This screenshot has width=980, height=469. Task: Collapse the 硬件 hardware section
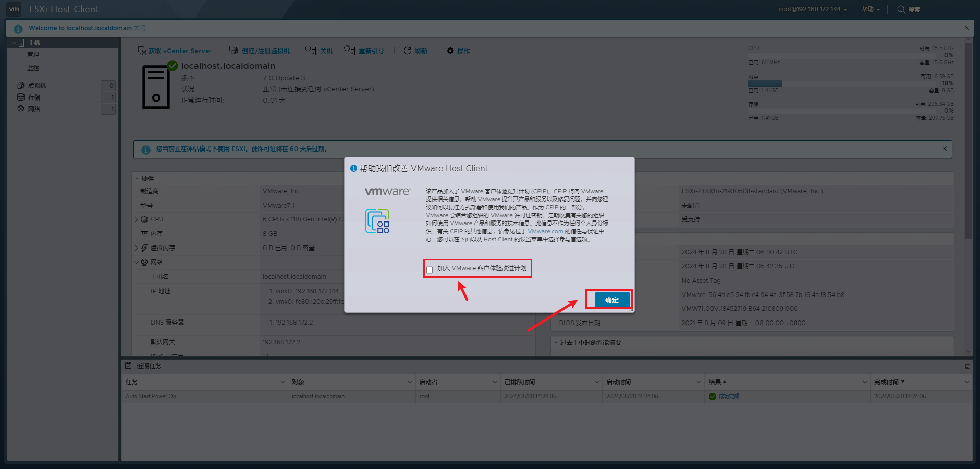(x=137, y=179)
